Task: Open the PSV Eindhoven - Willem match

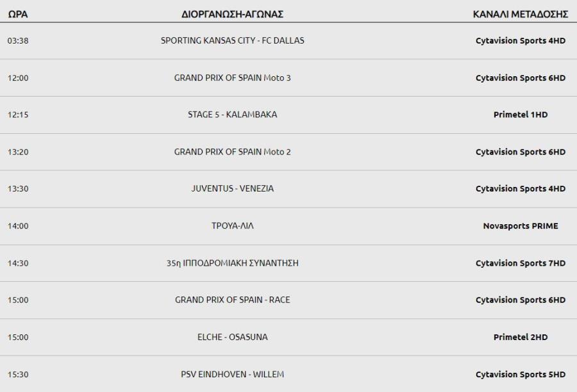Action: pyautogui.click(x=233, y=374)
